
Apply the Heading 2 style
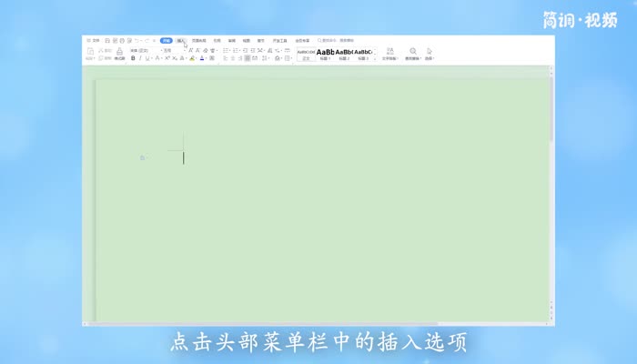(x=344, y=54)
